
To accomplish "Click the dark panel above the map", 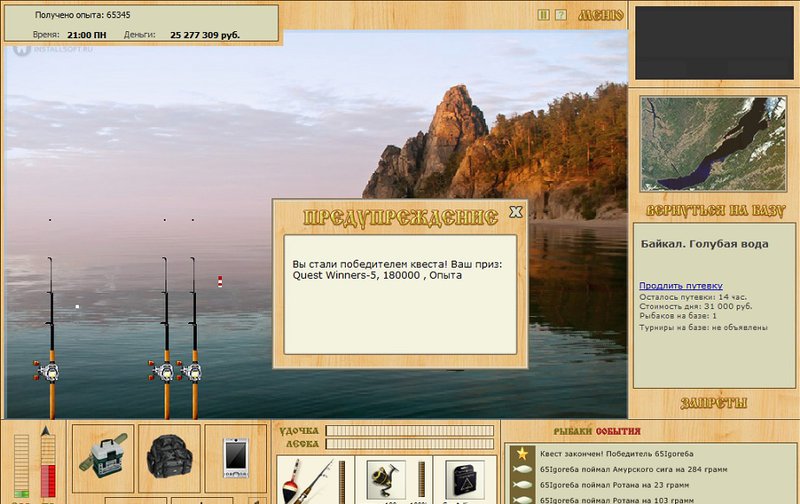I will (x=714, y=43).
